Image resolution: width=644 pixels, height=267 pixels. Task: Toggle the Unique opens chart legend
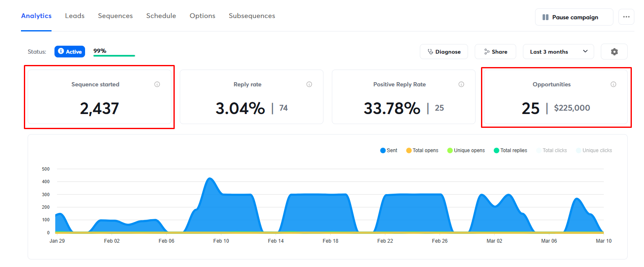tap(466, 150)
